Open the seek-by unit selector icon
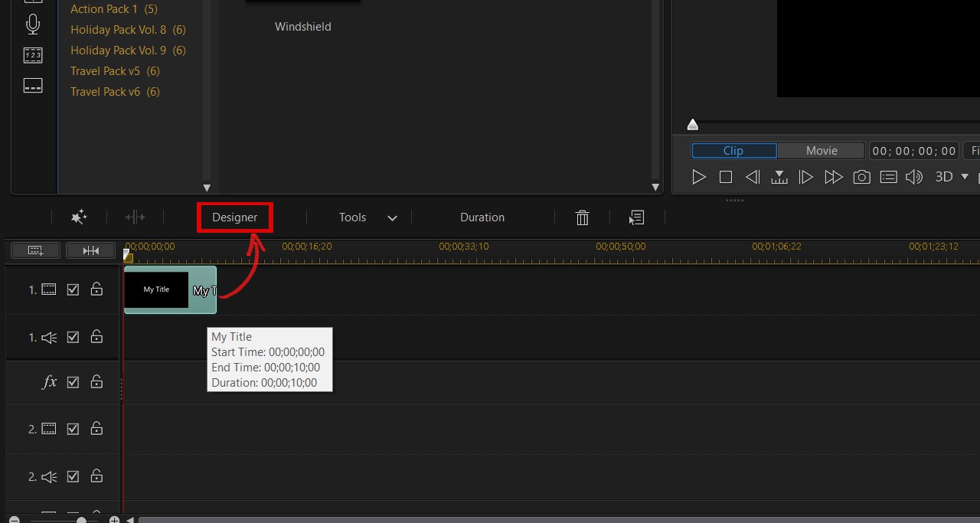980x523 pixels. [779, 178]
